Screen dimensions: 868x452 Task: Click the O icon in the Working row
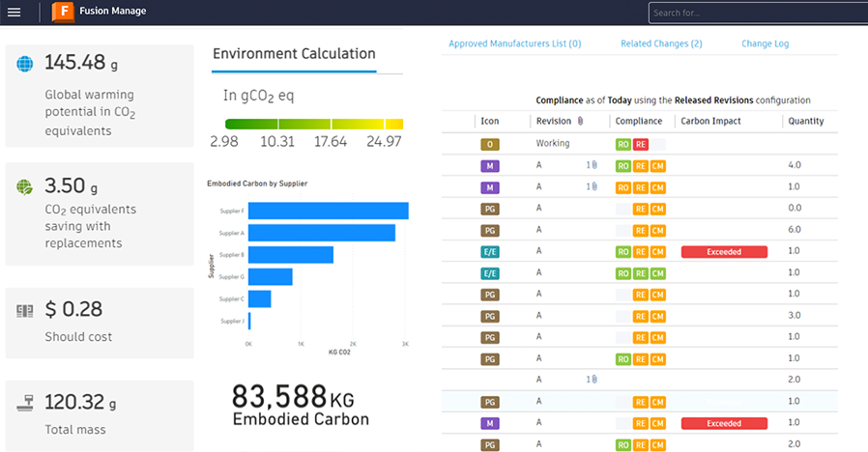[489, 144]
